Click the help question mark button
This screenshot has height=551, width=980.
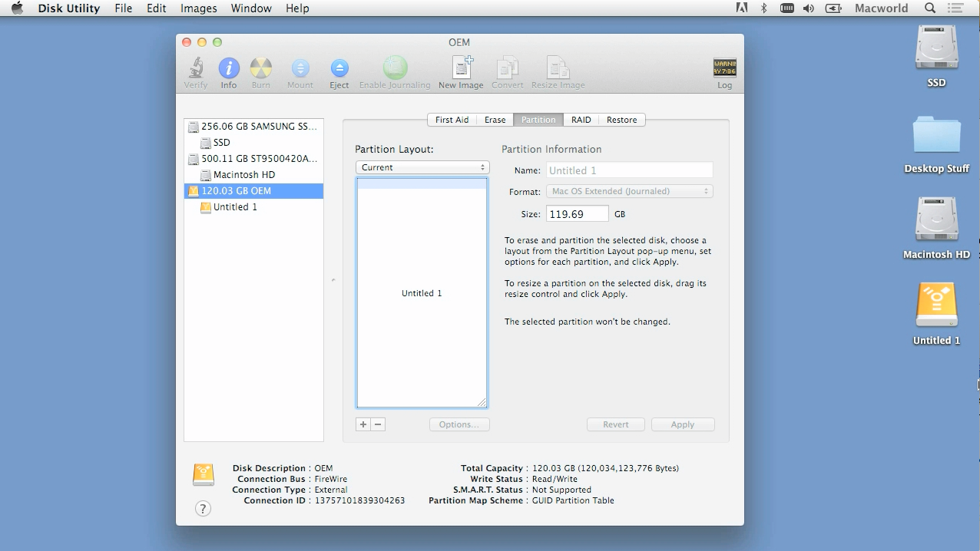(203, 508)
